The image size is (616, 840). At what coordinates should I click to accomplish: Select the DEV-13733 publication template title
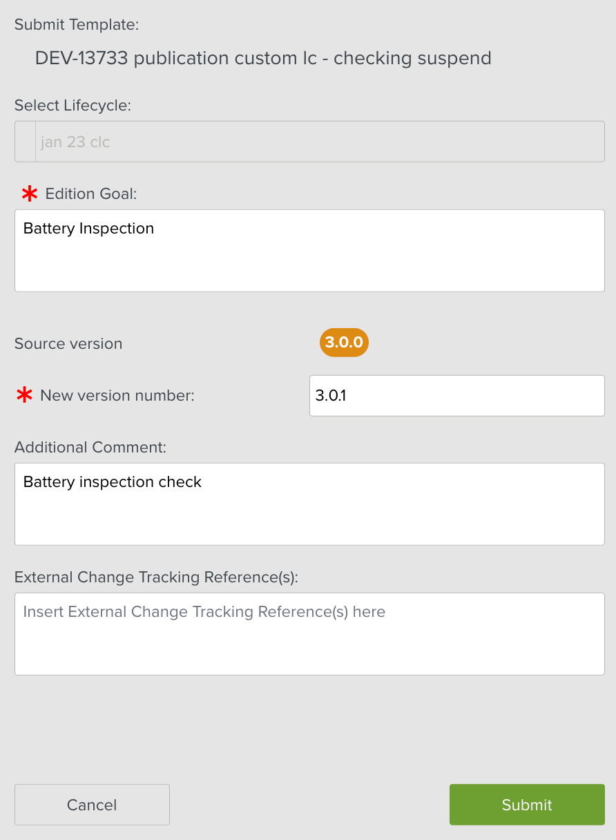(x=263, y=58)
